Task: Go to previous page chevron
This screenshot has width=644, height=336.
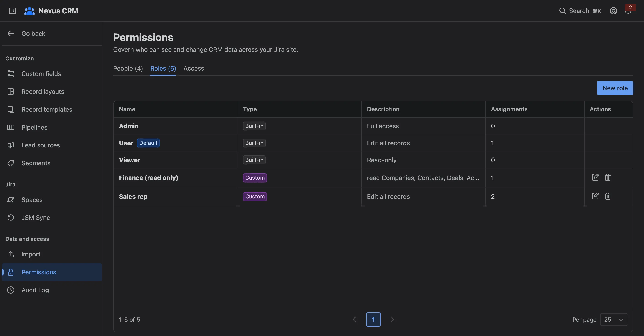Action: click(354, 319)
